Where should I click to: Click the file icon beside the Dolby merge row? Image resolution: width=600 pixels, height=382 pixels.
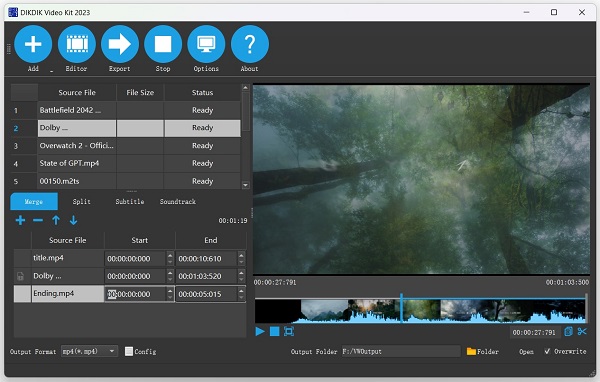[x=20, y=276]
